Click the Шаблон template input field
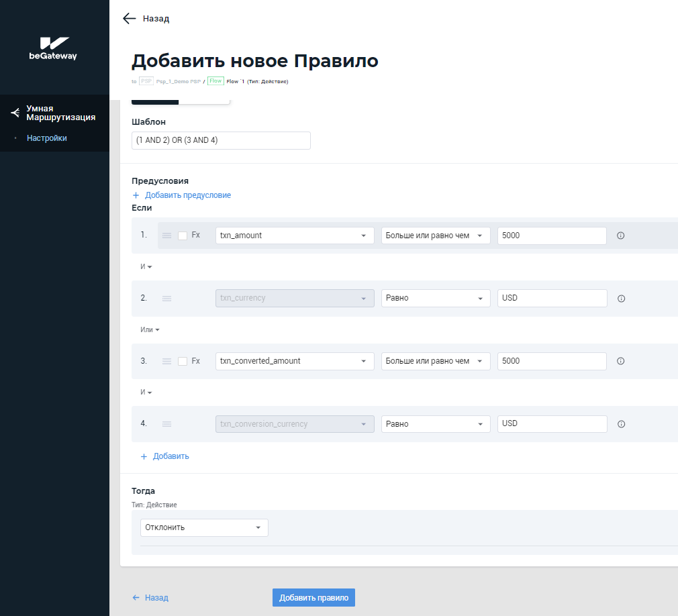 coord(221,140)
